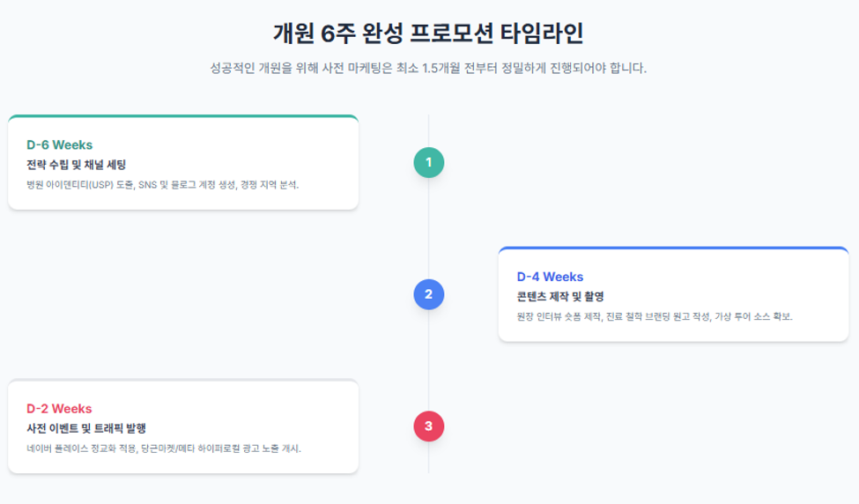The height and width of the screenshot is (504, 859).
Task: Click the 원장 인터뷰 숏폼 제작 description text
Action: coord(655,316)
